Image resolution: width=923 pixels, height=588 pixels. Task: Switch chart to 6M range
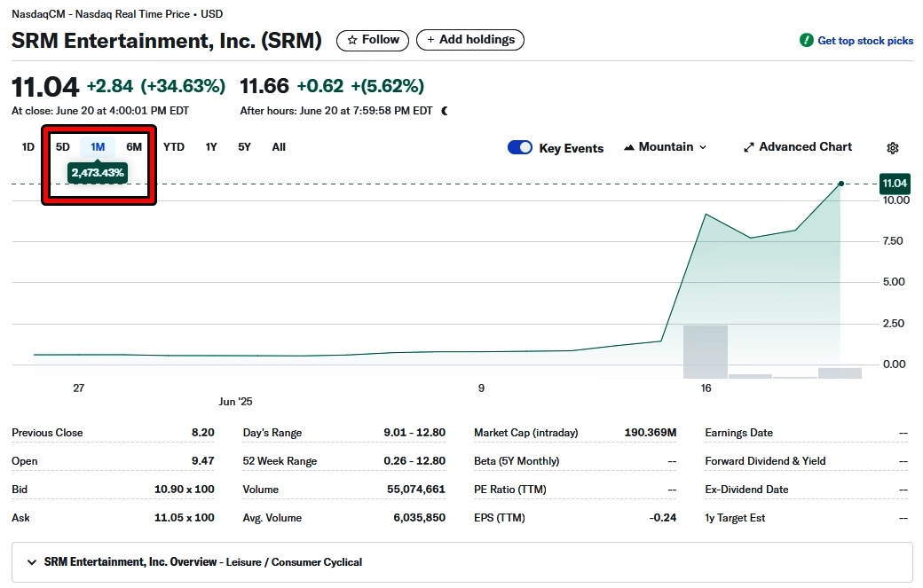tap(134, 147)
